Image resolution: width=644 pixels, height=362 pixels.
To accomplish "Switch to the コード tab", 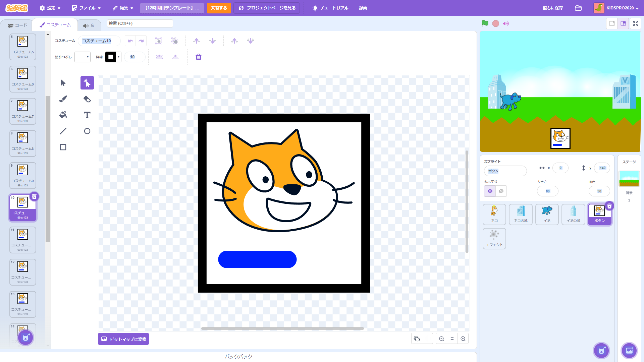I will click(17, 25).
